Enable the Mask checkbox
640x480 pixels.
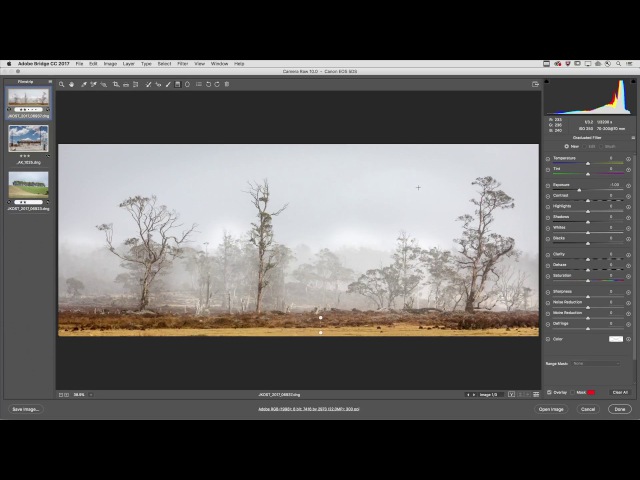click(573, 392)
